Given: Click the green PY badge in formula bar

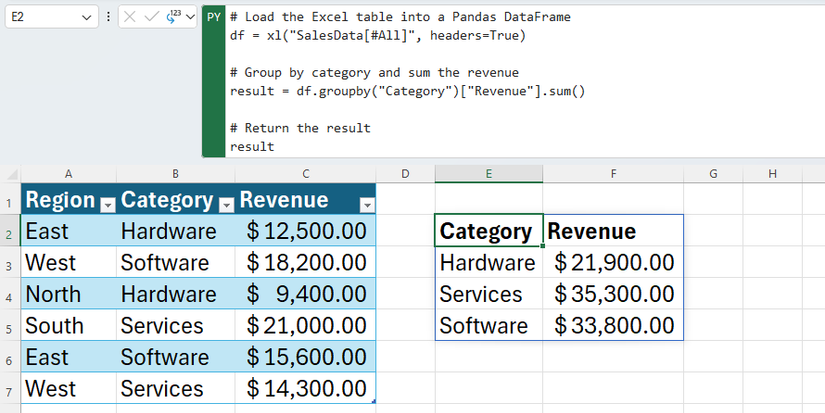Looking at the screenshot, I should [x=213, y=18].
